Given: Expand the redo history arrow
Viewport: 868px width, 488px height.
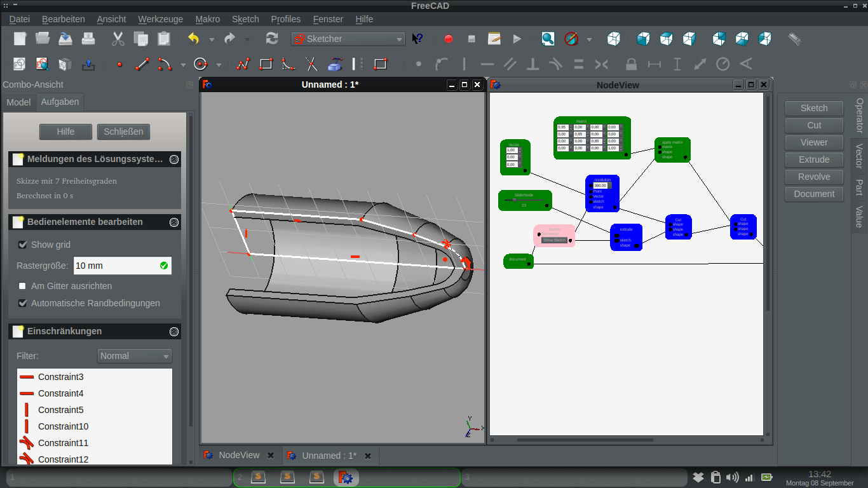Looking at the screenshot, I should (247, 39).
